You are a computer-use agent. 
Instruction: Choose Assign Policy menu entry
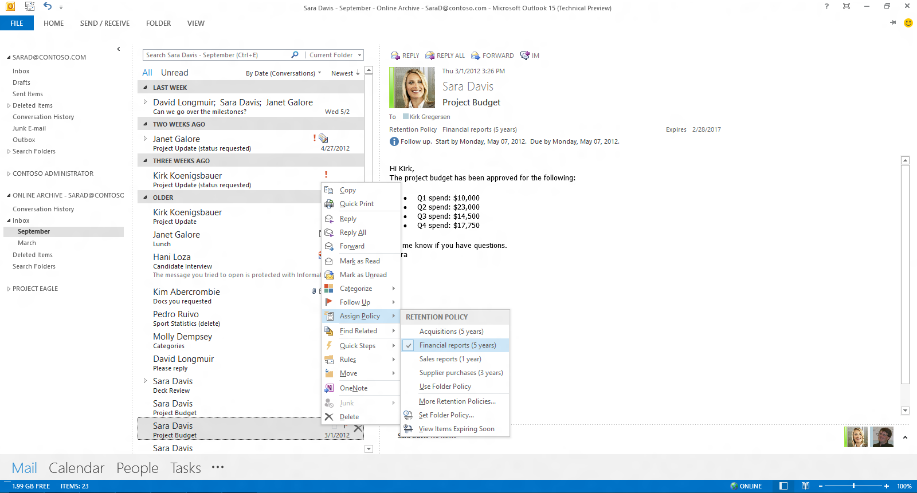point(361,316)
